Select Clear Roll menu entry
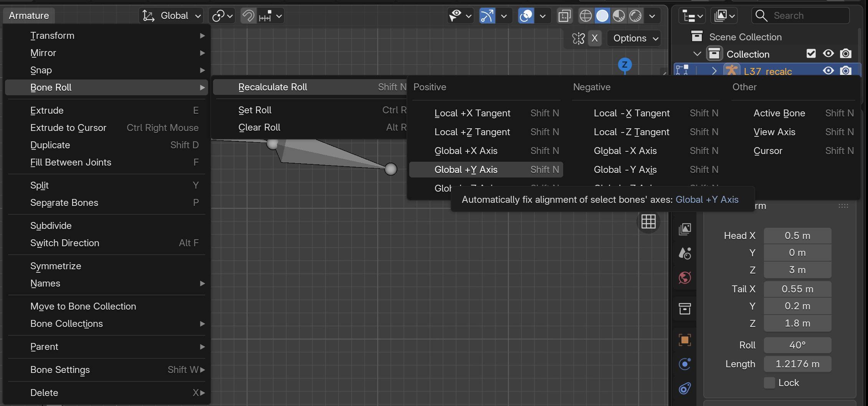The width and height of the screenshot is (868, 406). [x=310, y=128]
